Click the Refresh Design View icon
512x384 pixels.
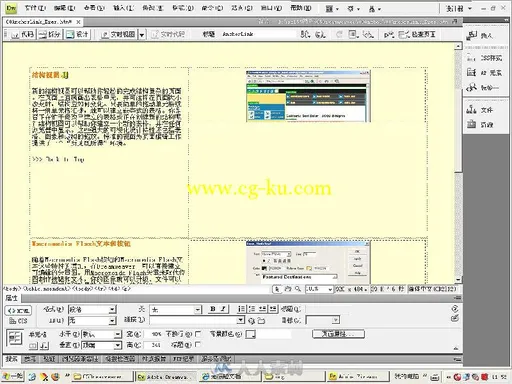point(339,34)
